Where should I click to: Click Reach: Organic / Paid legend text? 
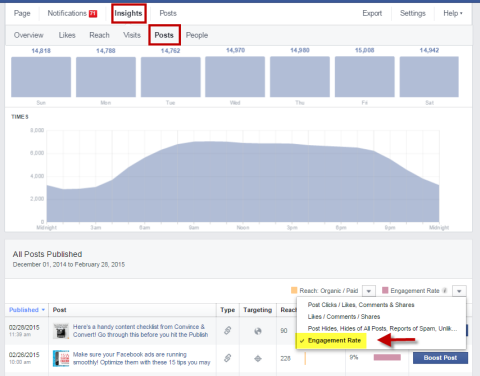pyautogui.click(x=329, y=291)
